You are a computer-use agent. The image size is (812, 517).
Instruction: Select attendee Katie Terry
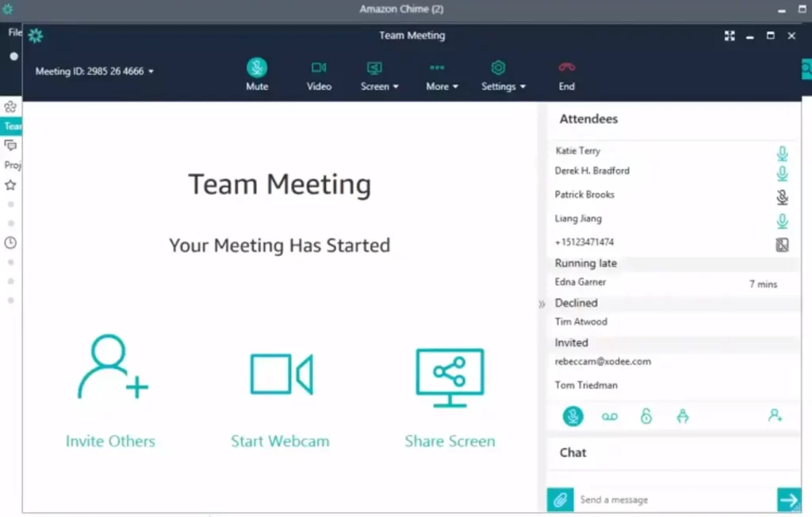coord(577,151)
